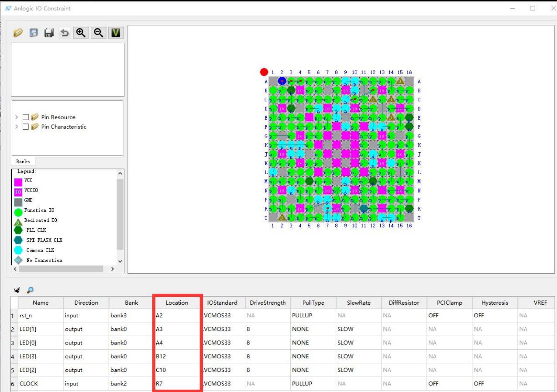Click the magnifier search icon above table
Viewport: 557px width, 392px height.
point(30,290)
